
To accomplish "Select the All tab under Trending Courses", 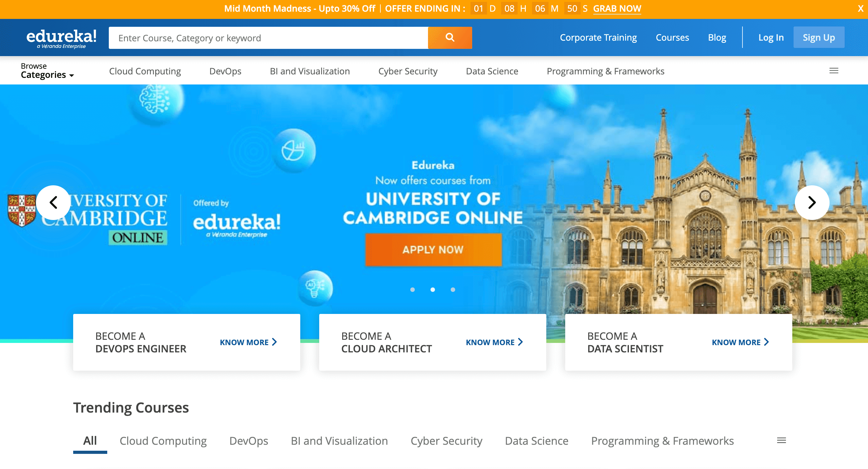I will [90, 441].
